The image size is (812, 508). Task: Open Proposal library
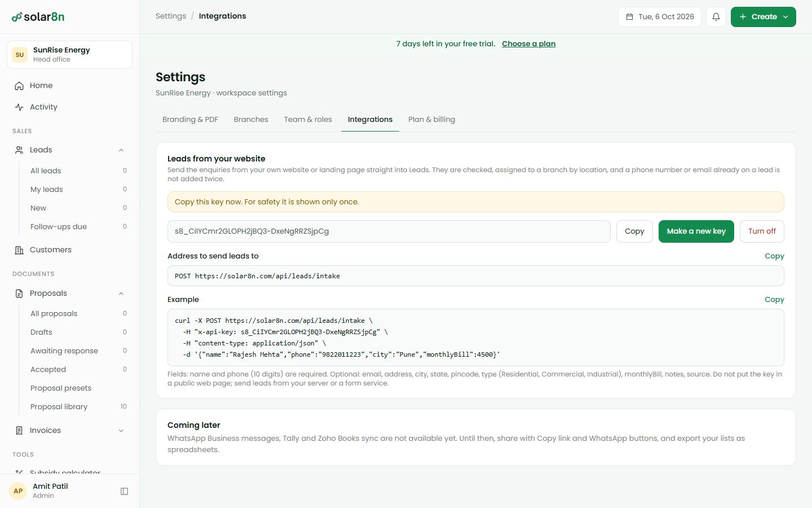pyautogui.click(x=78, y=407)
